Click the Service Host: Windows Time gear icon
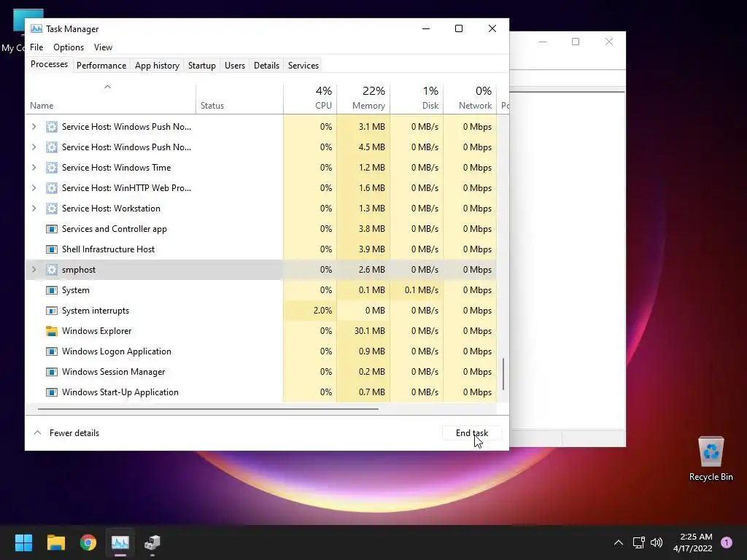Image resolution: width=747 pixels, height=560 pixels. 52,168
